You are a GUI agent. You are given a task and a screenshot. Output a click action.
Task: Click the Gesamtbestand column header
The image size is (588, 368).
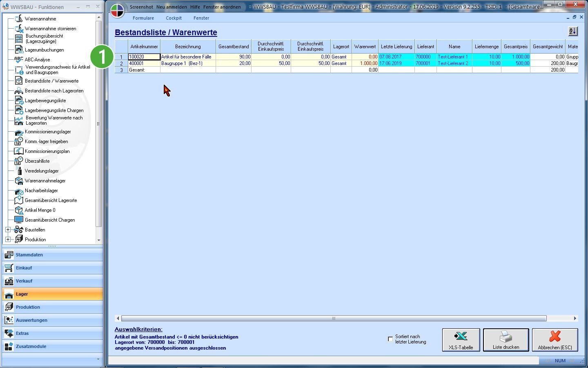234,47
